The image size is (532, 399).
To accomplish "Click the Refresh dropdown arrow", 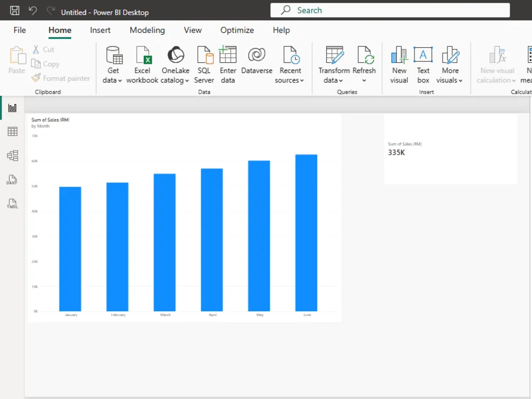I will (x=364, y=80).
